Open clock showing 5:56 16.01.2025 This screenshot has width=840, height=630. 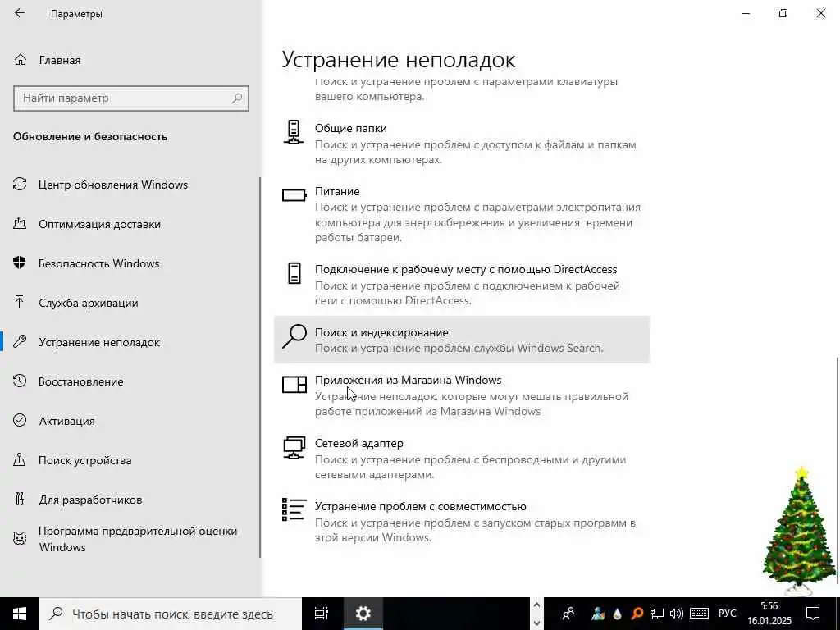tap(769, 614)
